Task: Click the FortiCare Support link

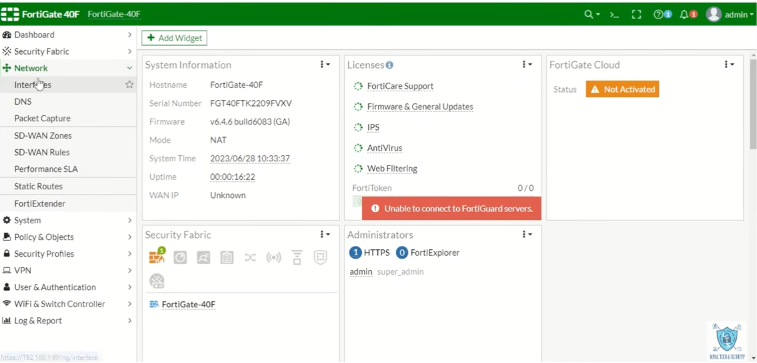Action: click(x=400, y=86)
